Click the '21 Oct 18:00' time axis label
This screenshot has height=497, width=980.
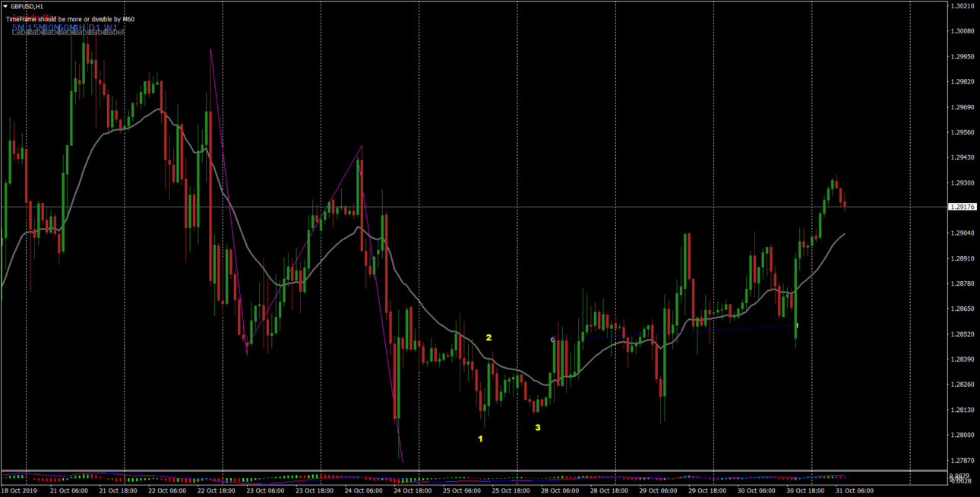[118, 491]
